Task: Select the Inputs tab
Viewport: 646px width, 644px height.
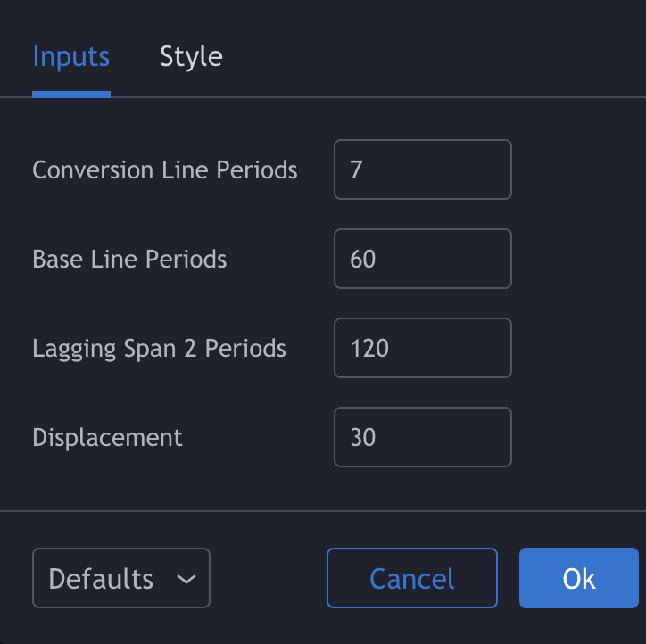Action: 71,57
